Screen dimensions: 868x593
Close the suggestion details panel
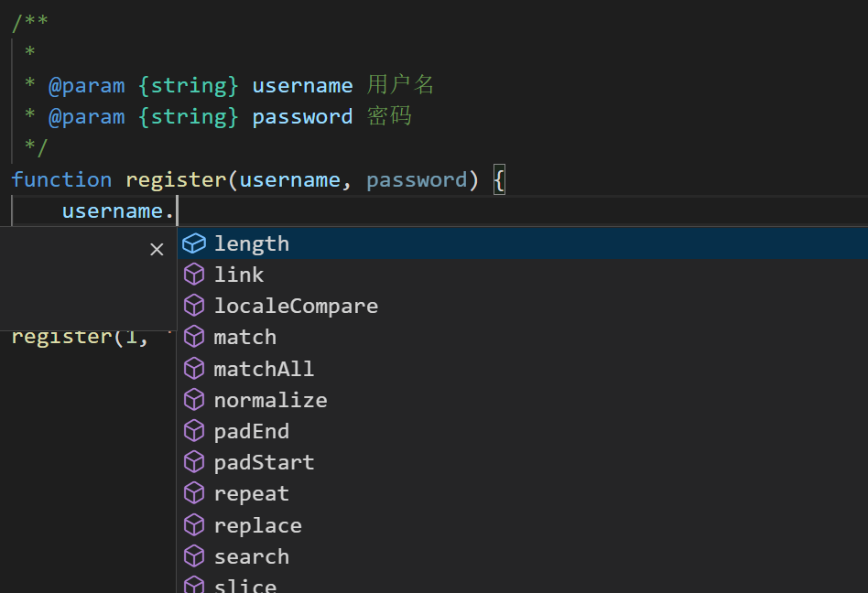point(157,249)
